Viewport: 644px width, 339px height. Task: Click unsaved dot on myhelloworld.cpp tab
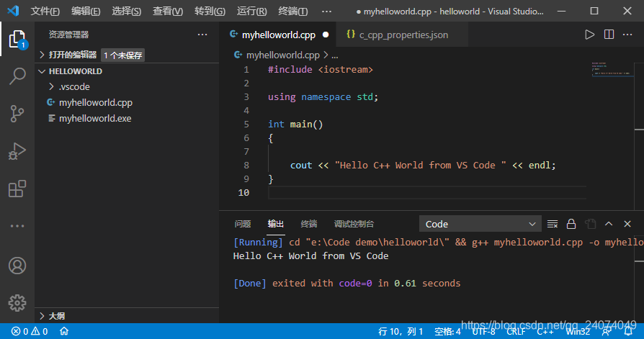pos(326,35)
